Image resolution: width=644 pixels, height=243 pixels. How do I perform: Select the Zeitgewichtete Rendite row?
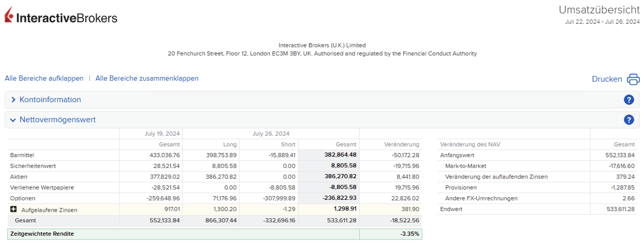pyautogui.click(x=42, y=234)
